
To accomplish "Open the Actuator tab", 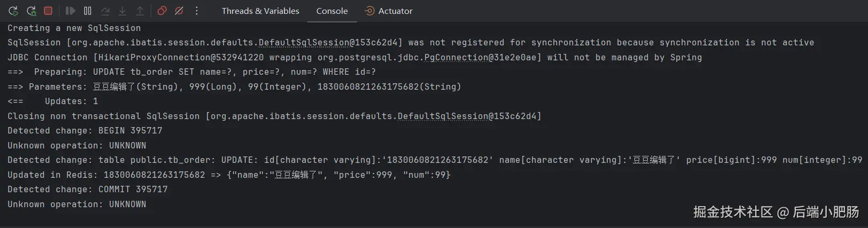I will (x=389, y=11).
